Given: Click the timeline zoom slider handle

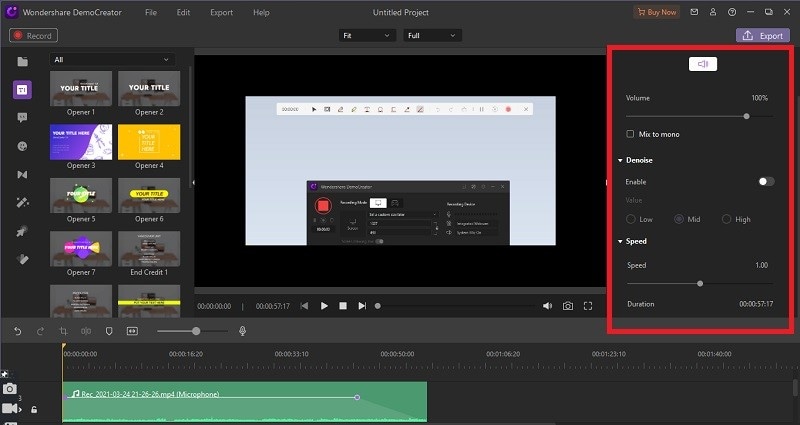Looking at the screenshot, I should (196, 331).
